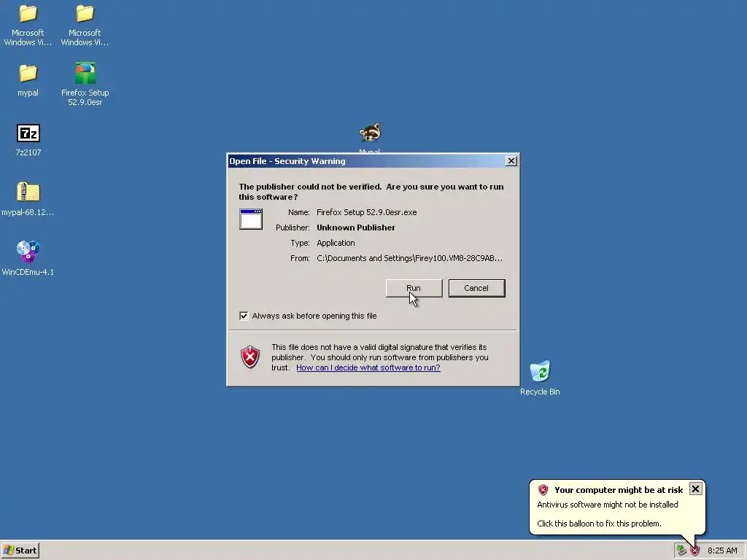Open the Start menu
The height and width of the screenshot is (560, 747).
point(20,551)
